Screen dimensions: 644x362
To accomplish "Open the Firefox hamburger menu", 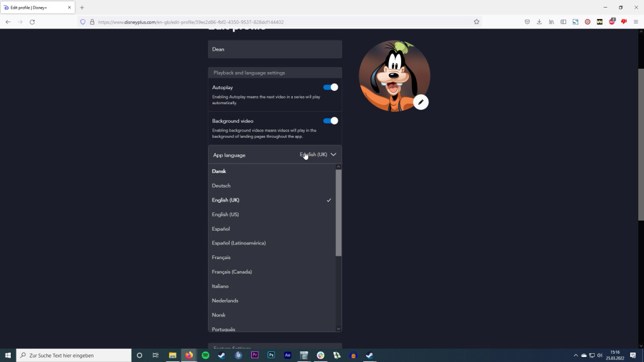I will click(636, 21).
